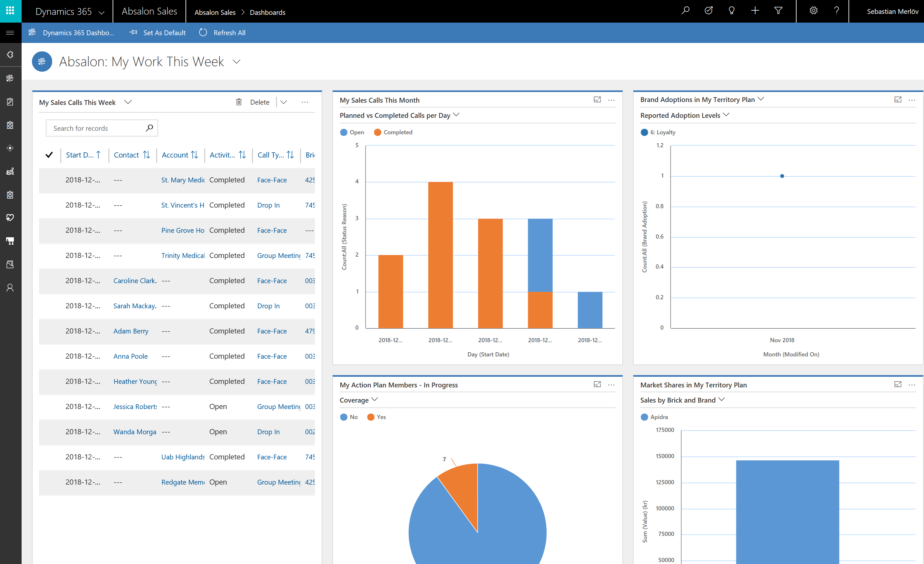Image resolution: width=924 pixels, height=564 pixels.
Task: Toggle select-all checkmark in grid header
Action: point(49,155)
